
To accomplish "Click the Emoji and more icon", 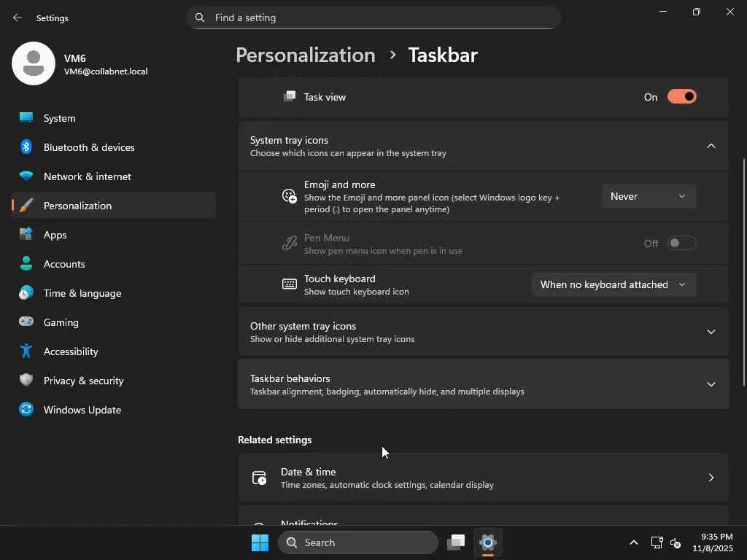I will (290, 196).
